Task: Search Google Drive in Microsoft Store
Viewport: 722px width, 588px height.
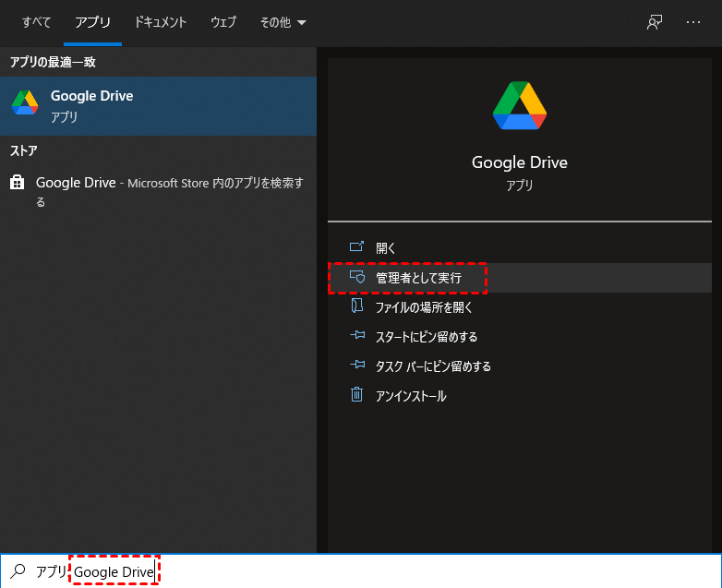Action: [x=159, y=192]
